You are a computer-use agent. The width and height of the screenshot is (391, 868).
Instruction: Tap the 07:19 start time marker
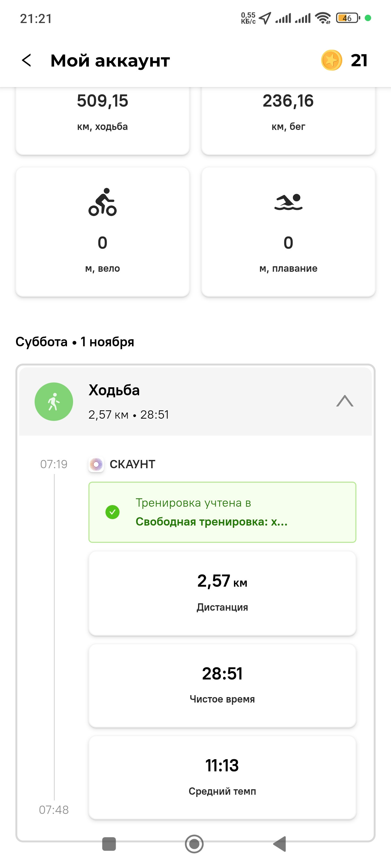click(x=54, y=464)
